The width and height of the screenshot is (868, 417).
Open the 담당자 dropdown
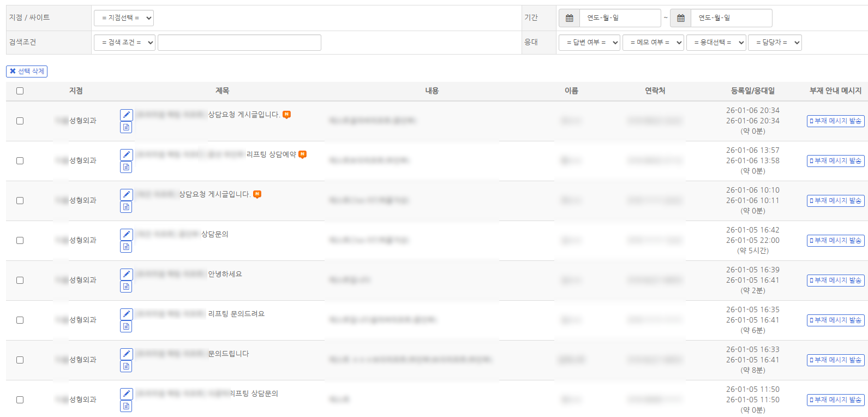tap(775, 43)
